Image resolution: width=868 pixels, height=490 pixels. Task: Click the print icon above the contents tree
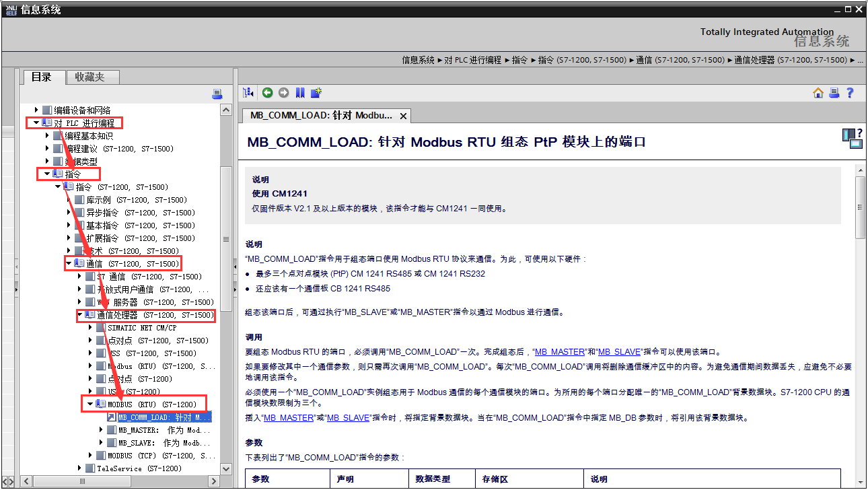pos(217,94)
